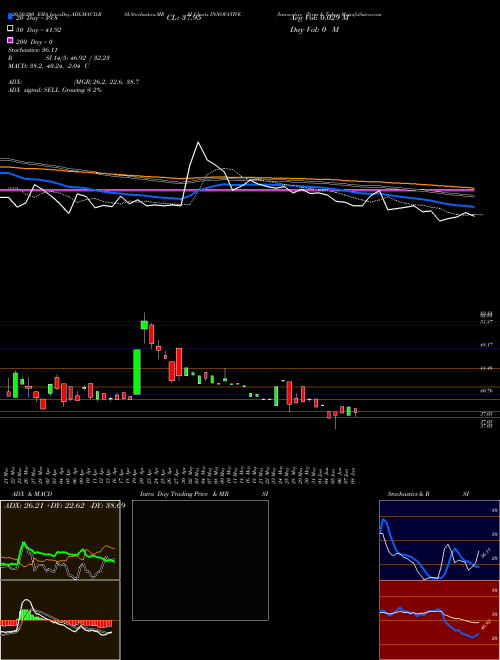
Task: Click the 'MACD: 38.2, 40.24, -2.04' line
Action: click(48, 66)
